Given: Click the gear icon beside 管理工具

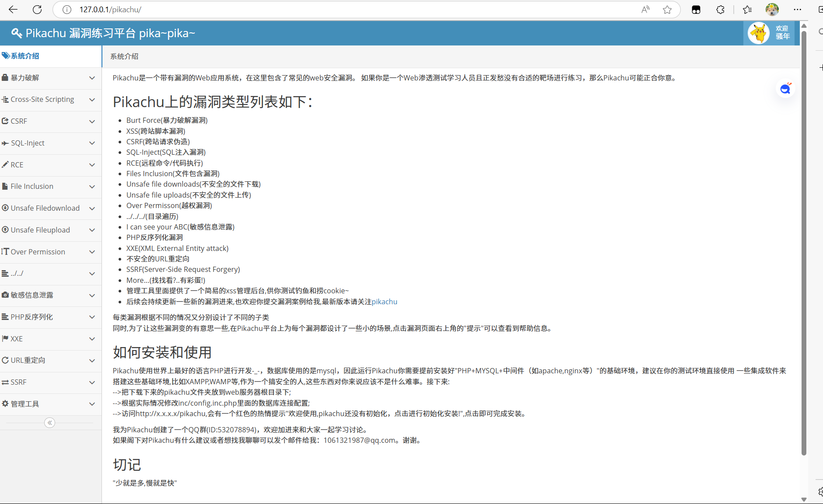Looking at the screenshot, I should click(5, 404).
